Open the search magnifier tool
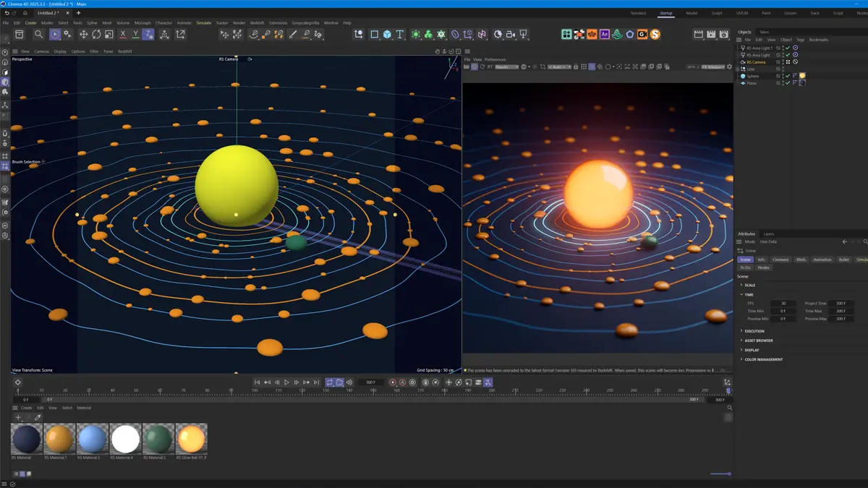868x488 pixels. pos(38,34)
